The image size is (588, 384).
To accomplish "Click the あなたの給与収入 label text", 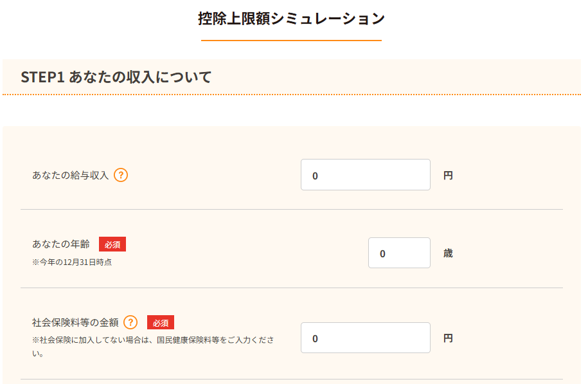I will pos(70,175).
